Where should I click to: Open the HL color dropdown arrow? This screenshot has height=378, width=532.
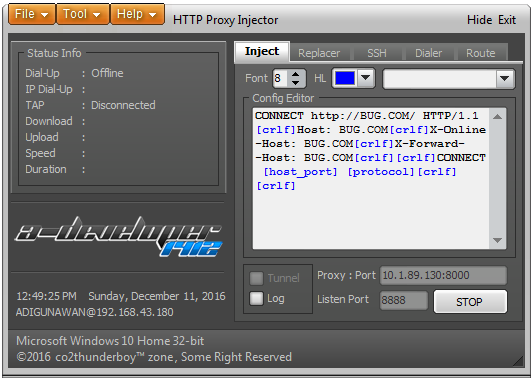(365, 78)
